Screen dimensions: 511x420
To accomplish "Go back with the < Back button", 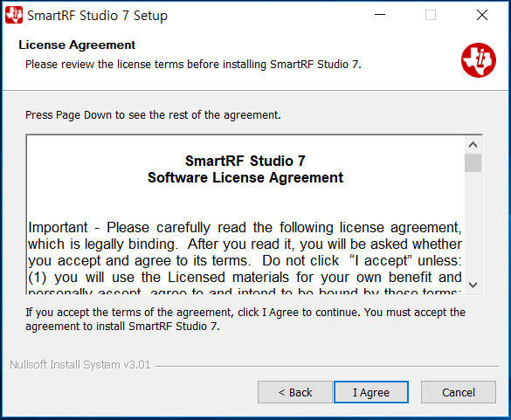I will pos(295,392).
